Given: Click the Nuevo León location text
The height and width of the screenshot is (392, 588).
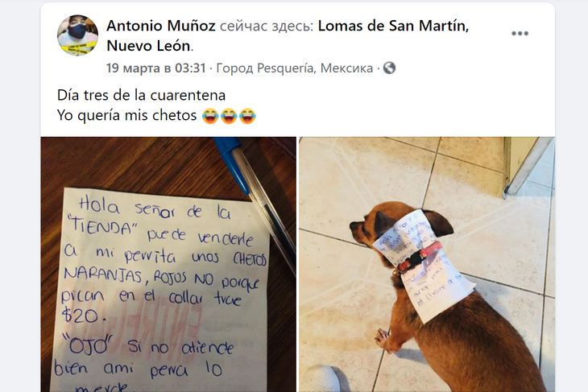Looking at the screenshot, I should pos(148,46).
